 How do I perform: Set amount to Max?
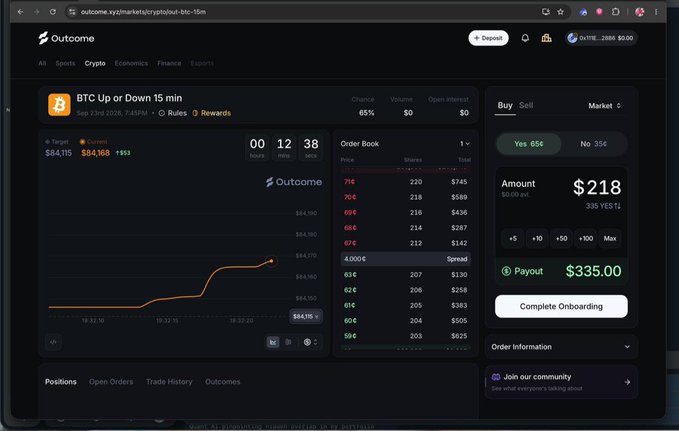[610, 238]
